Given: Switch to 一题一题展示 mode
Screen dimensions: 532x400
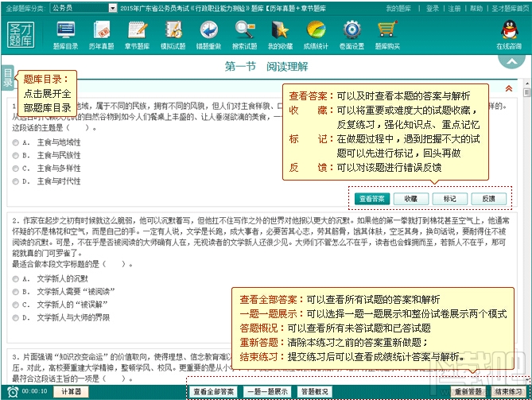Looking at the screenshot, I should pos(267,392).
